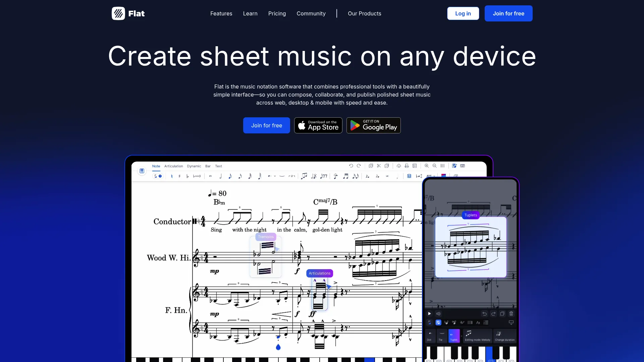Click the Wood W. Hi. staff label
Screen dimensions: 644x362
coord(169,258)
